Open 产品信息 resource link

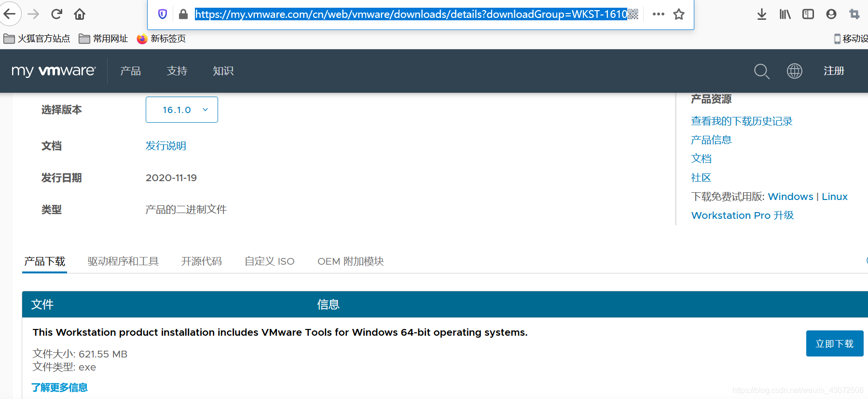711,140
